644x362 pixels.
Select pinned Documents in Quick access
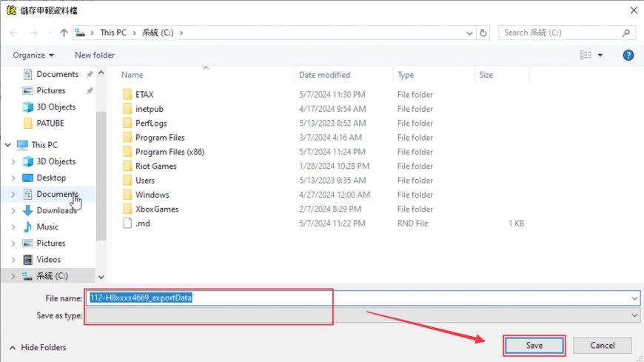57,74
